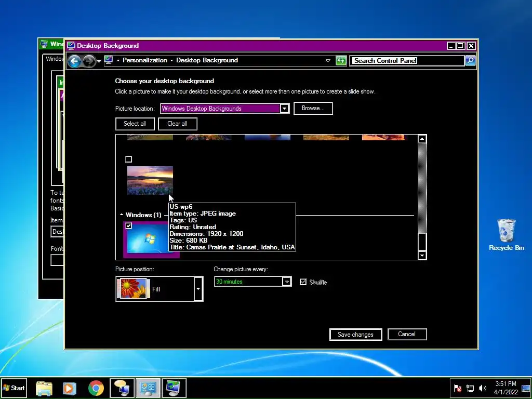
Task: Click the green refresh icon
Action: click(x=341, y=61)
